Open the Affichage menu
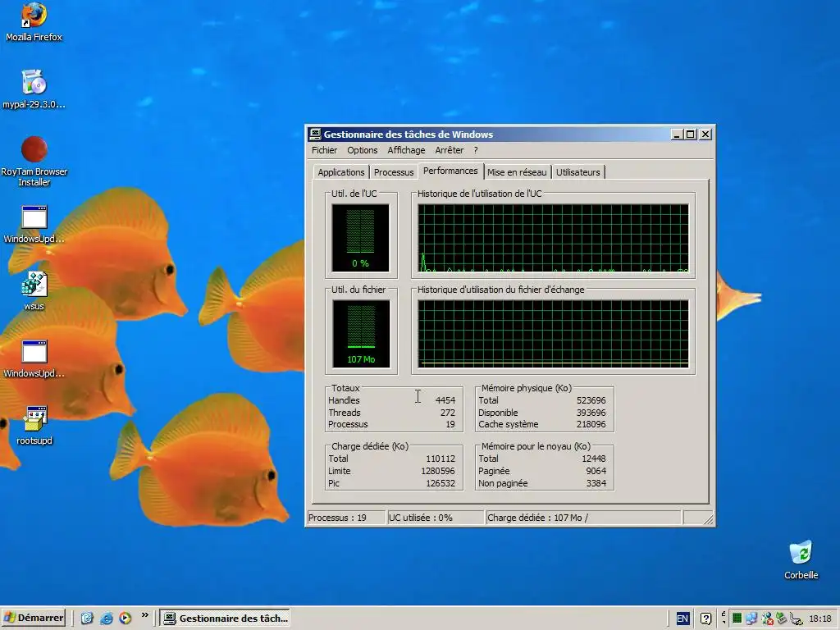This screenshot has height=630, width=840. 406,150
